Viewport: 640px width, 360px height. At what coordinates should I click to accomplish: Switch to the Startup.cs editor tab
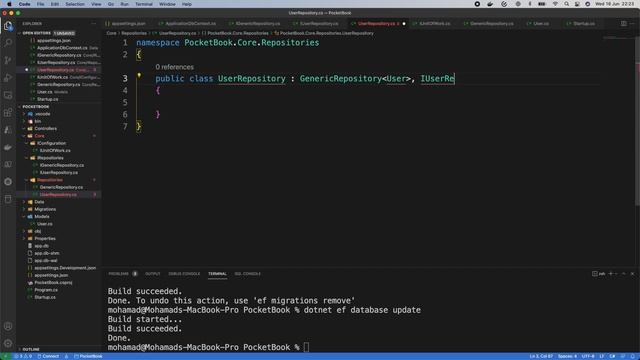584,24
